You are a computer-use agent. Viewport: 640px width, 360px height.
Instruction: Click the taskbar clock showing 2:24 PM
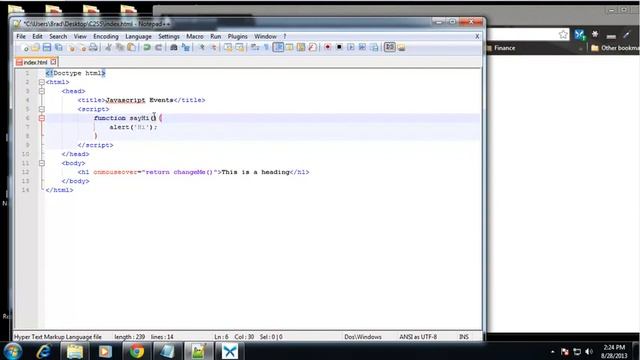tap(614, 351)
